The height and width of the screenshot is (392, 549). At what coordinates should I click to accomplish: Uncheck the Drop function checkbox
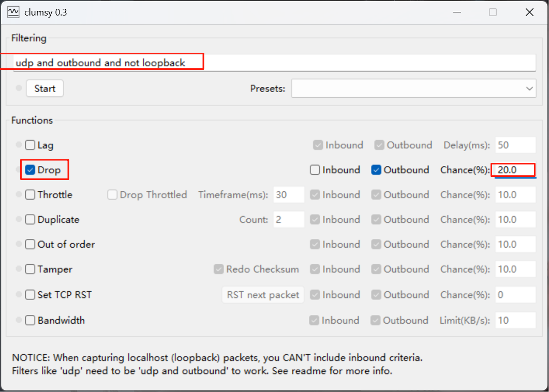[30, 170]
